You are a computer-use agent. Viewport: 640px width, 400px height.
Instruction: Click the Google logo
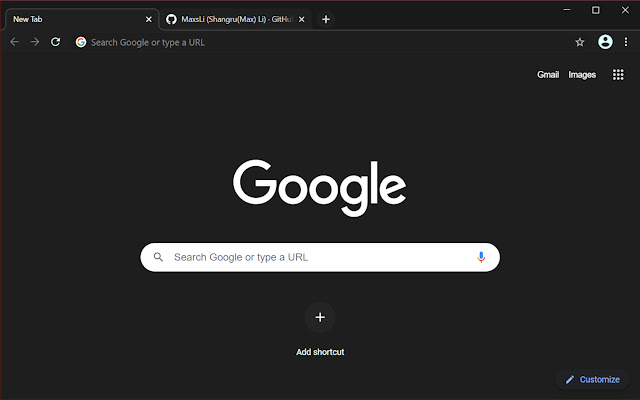[320, 188]
